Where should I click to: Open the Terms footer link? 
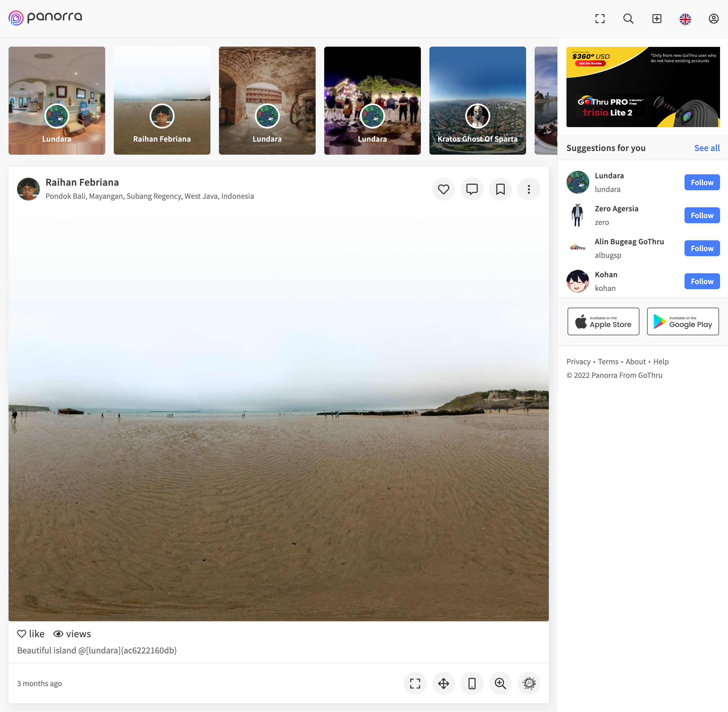coord(608,362)
